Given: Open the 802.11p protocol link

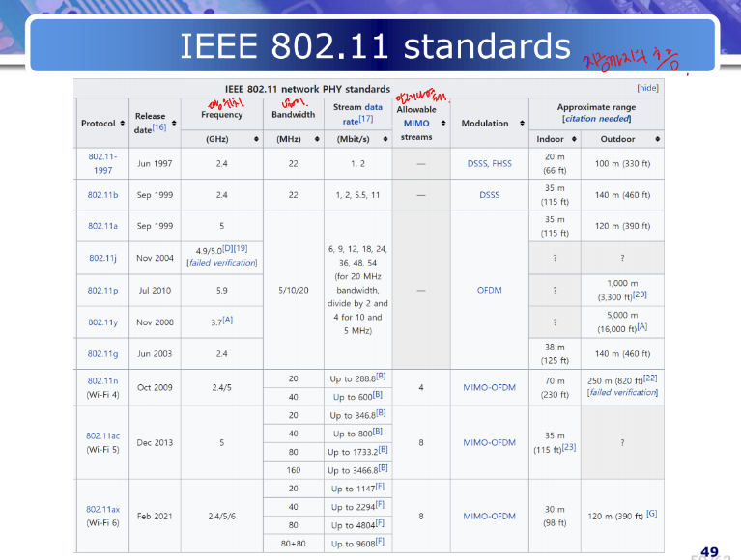Looking at the screenshot, I should click(x=102, y=290).
